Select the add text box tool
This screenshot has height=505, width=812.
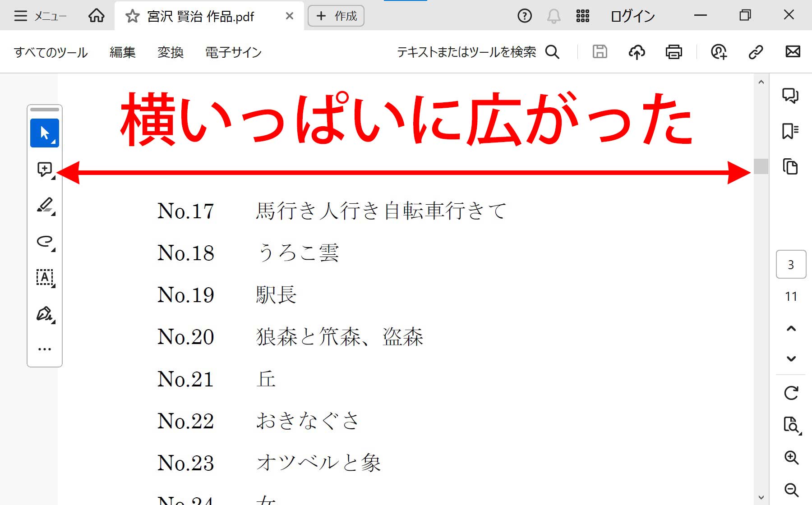(45, 278)
